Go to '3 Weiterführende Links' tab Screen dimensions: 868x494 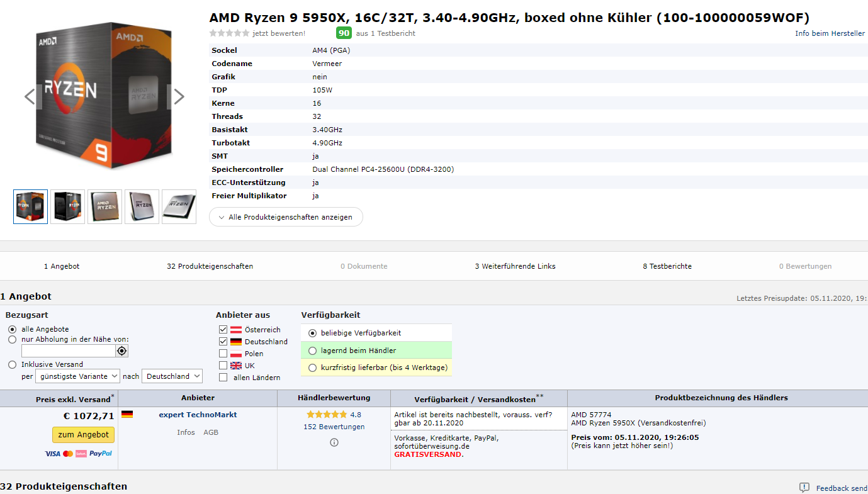tap(516, 266)
